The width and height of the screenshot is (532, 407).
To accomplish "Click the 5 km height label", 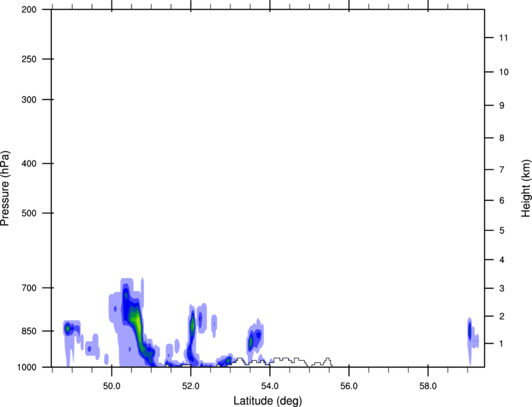I will click(502, 231).
